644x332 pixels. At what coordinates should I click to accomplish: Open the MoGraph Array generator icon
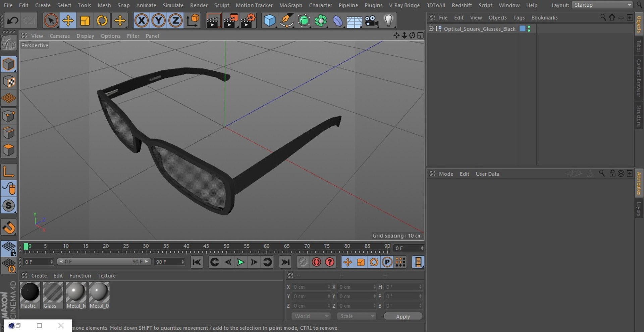(x=321, y=21)
